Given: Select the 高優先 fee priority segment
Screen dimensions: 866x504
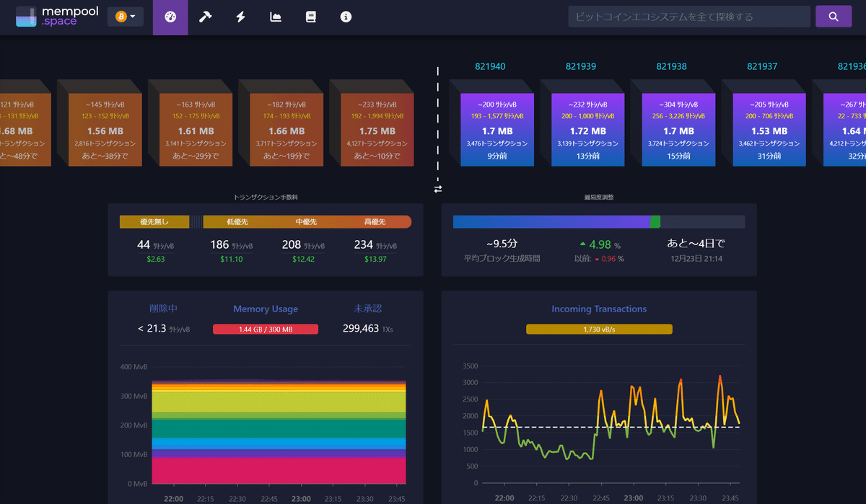Looking at the screenshot, I should 374,222.
